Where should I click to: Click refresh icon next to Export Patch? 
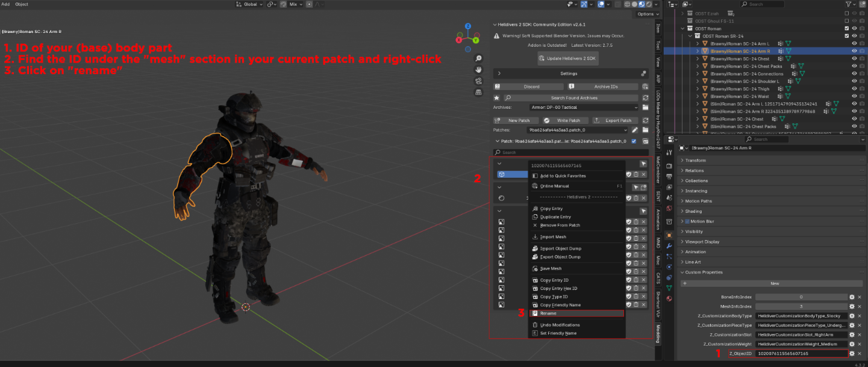pyautogui.click(x=645, y=120)
